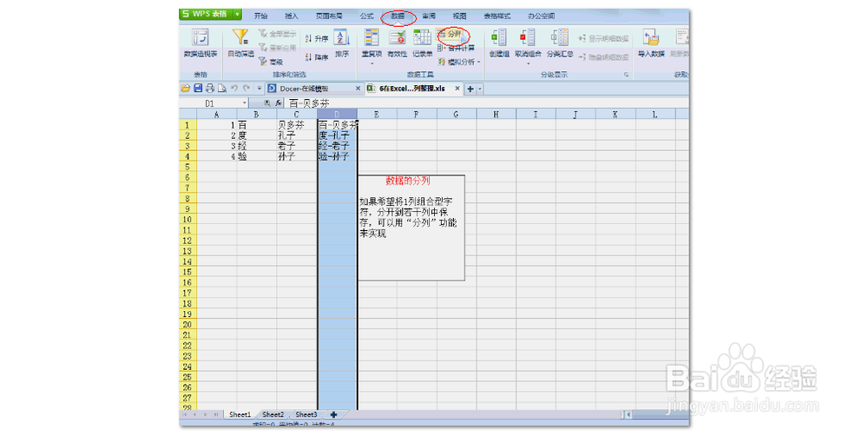Click the print preview quick-access icon
Screen dimensions: 868x436
coord(221,88)
